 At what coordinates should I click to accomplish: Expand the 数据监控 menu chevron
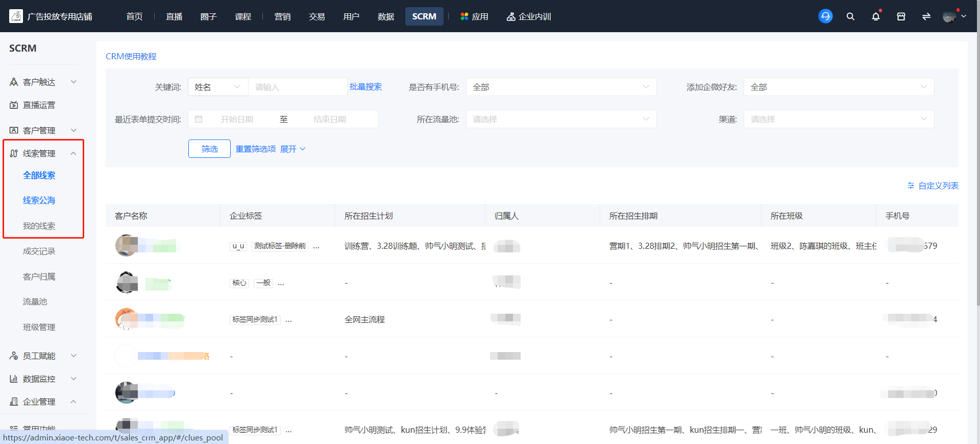73,379
